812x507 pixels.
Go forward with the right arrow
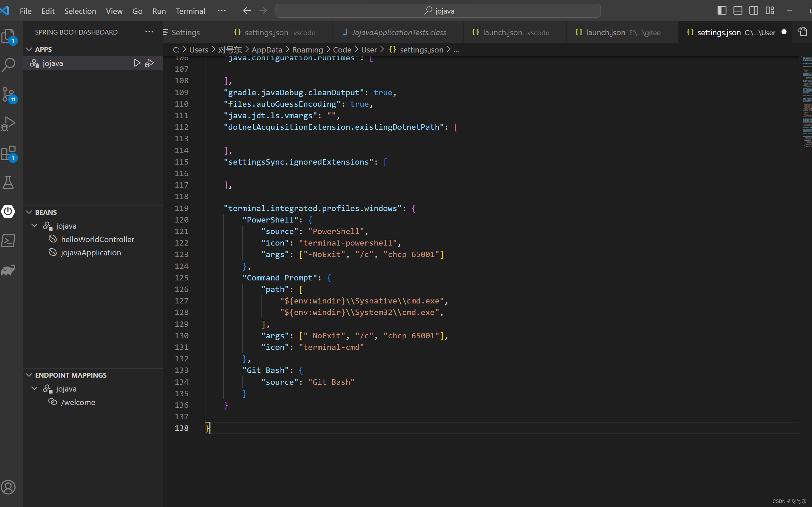263,11
